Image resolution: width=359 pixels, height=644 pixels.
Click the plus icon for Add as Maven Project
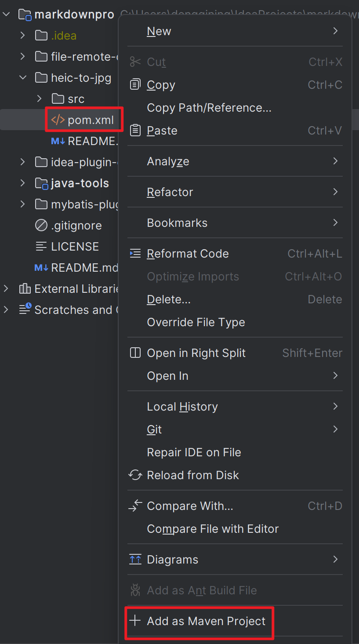click(x=135, y=621)
